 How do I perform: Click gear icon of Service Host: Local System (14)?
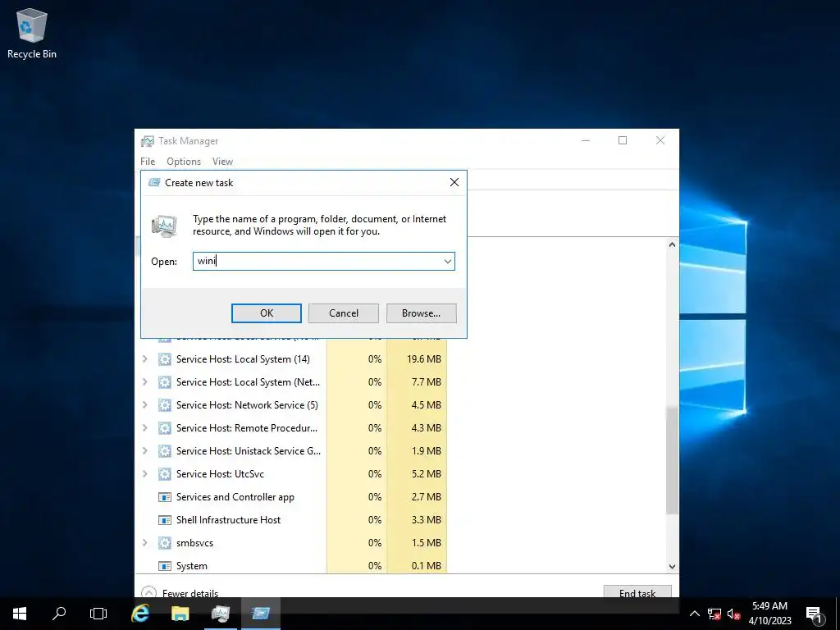tap(164, 359)
